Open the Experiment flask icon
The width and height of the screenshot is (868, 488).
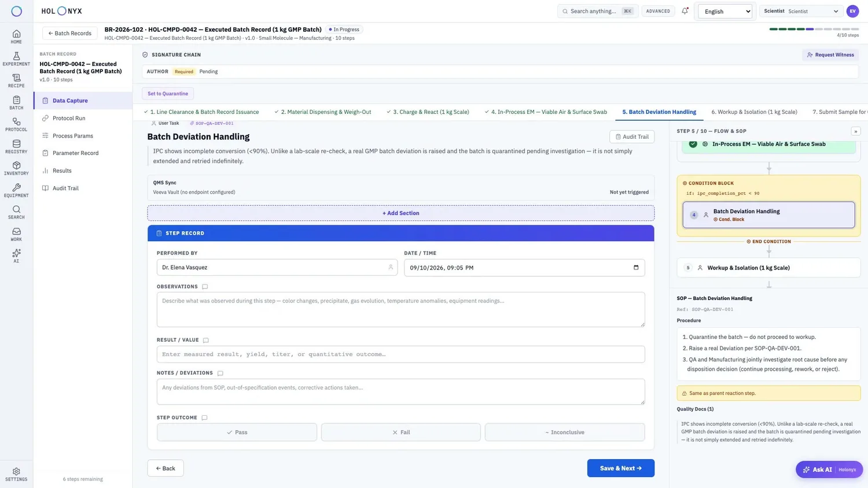tap(16, 58)
